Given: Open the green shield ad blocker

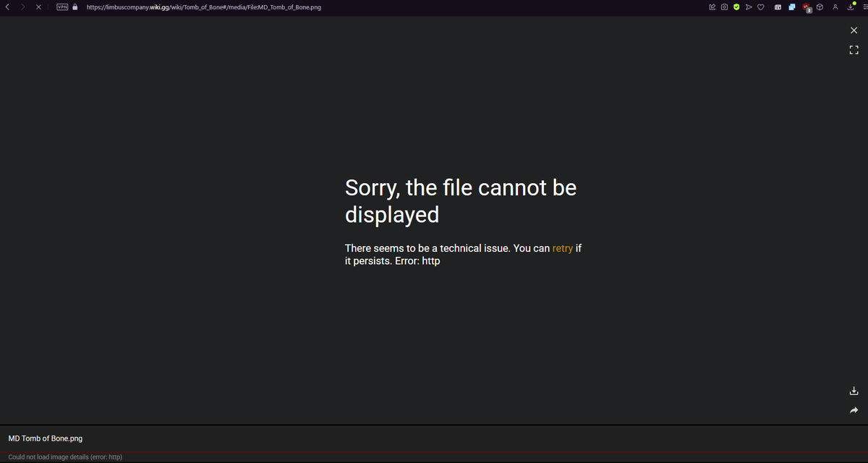Looking at the screenshot, I should (x=736, y=7).
